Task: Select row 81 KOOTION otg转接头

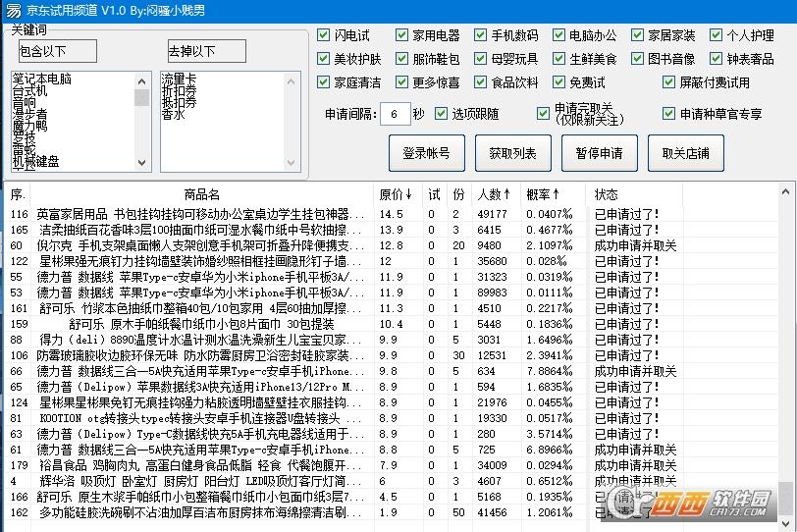Action: coord(391,418)
